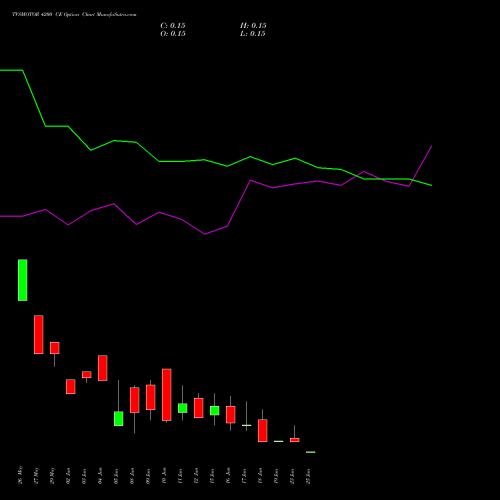The height and width of the screenshot is (500, 500).
Task: Click the 05 Jun date label
Action: click(x=117, y=476)
